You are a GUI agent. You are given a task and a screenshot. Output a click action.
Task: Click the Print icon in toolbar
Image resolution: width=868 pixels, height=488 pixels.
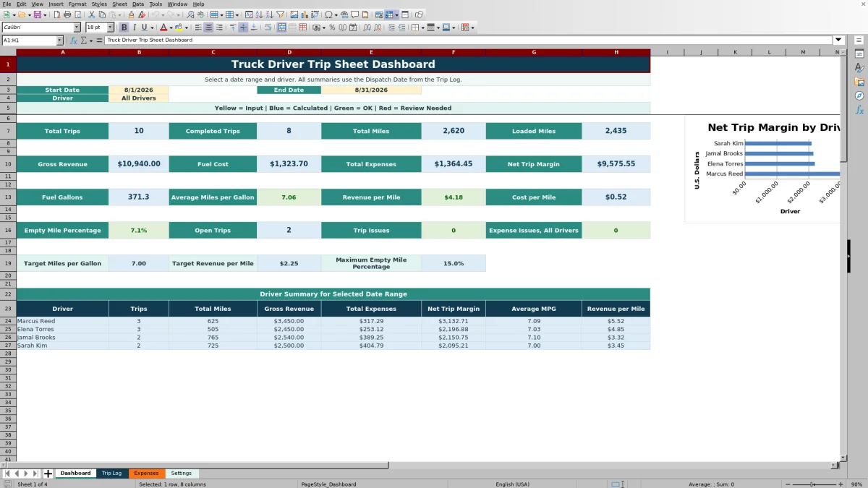[67, 14]
